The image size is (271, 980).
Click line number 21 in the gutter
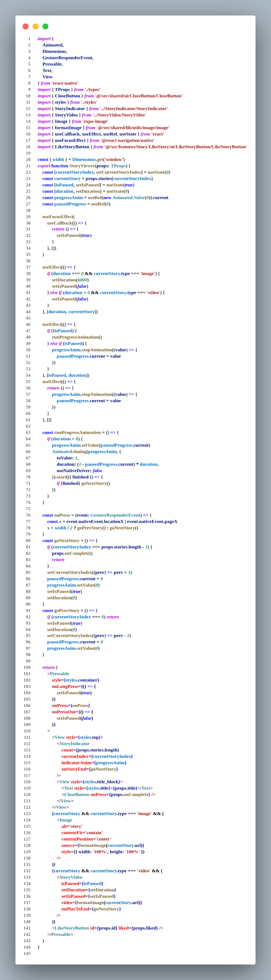28,166
